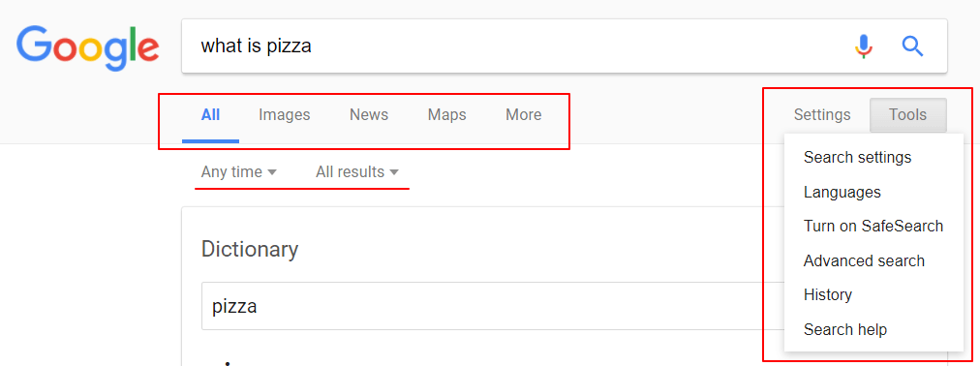The height and width of the screenshot is (366, 980).
Task: Select History in the dropdown menu
Action: [x=873, y=294]
